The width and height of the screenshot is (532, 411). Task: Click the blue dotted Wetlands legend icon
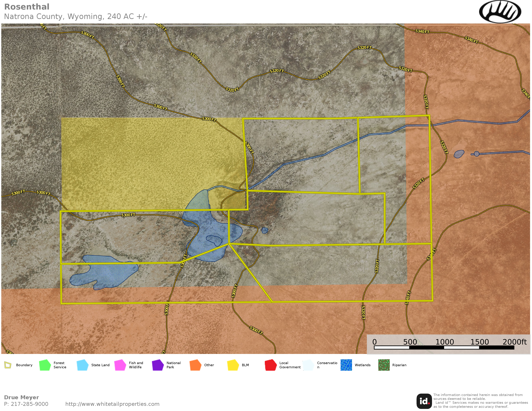point(346,365)
